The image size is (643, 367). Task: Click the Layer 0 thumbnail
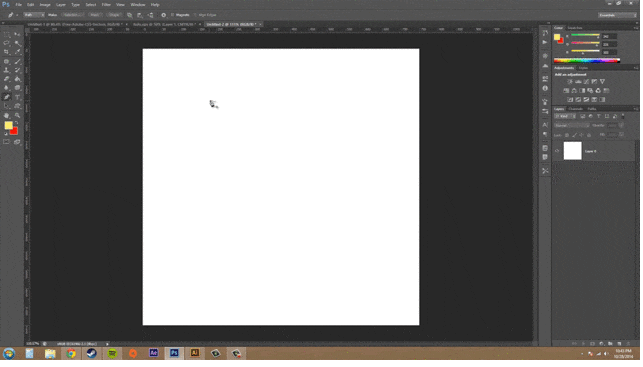572,151
